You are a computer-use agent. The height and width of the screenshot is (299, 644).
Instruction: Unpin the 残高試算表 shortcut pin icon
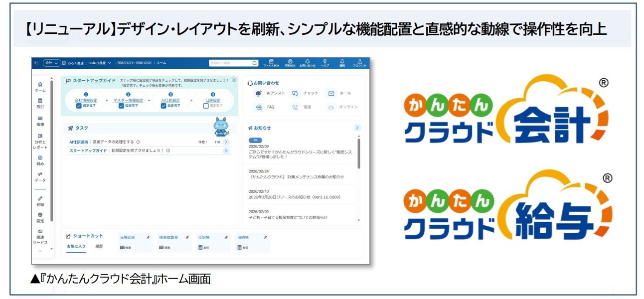pos(187,238)
